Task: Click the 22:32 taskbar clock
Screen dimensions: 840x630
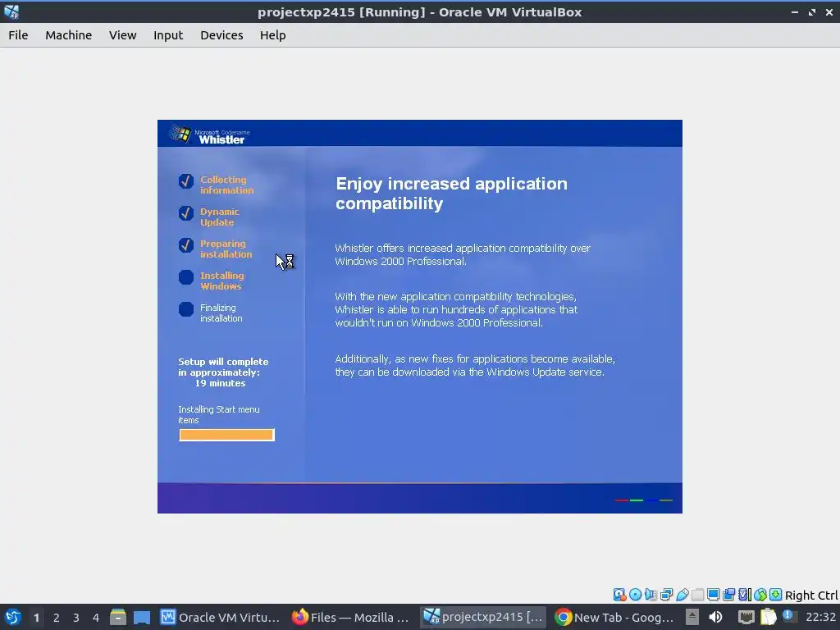Action: (820, 617)
